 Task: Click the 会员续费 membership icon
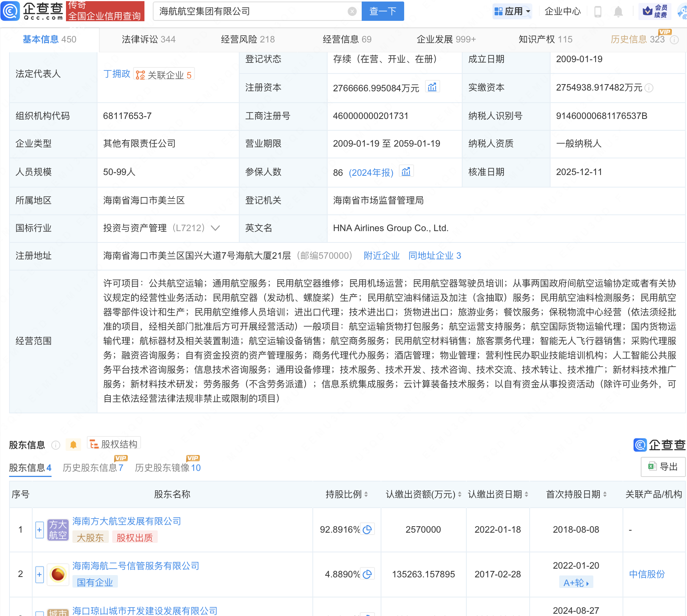coord(655,11)
